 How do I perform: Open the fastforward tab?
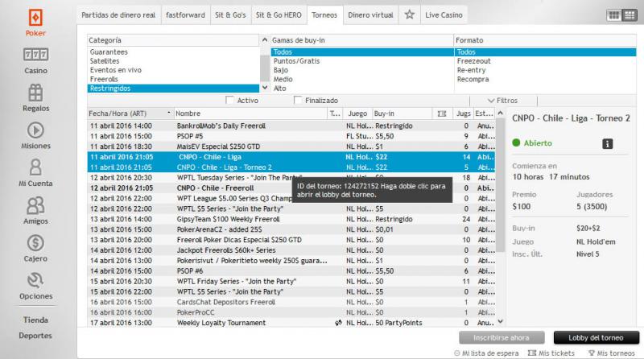pos(185,15)
